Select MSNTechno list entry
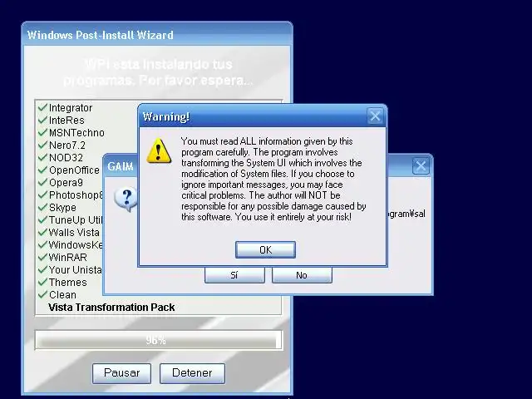The image size is (532, 399). pyautogui.click(x=76, y=133)
